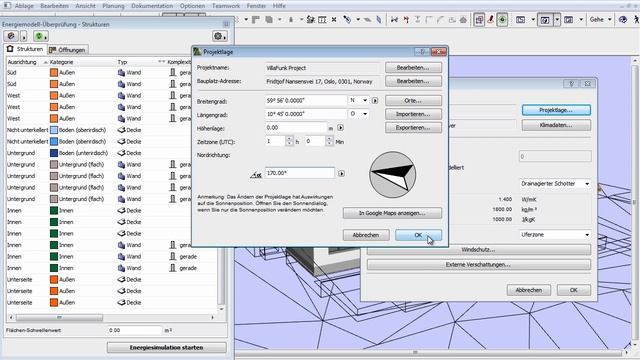The image size is (640, 360).
Task: Click the Breitengrad input field
Action: [x=306, y=100]
